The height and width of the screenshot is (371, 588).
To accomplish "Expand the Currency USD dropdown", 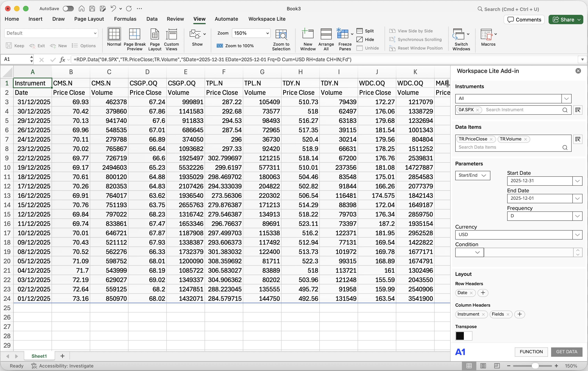I will click(x=577, y=235).
